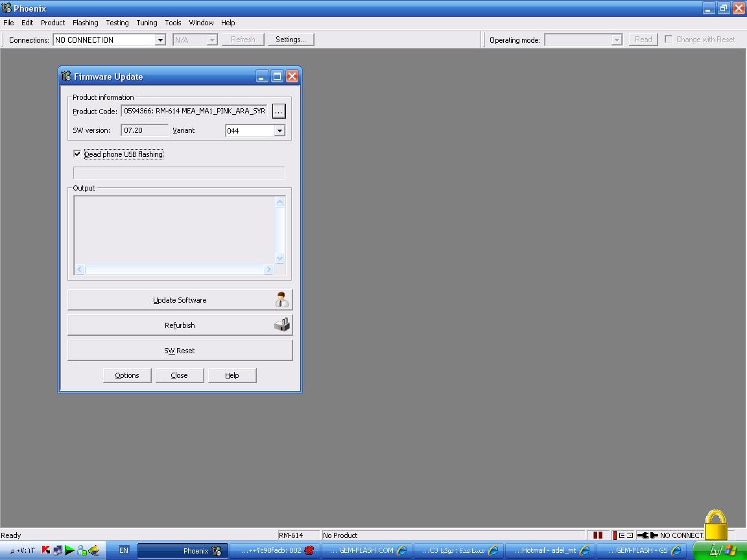Image resolution: width=747 pixels, height=560 pixels.
Task: Open Hotmail - adel_mt taskbar window
Action: (x=551, y=550)
